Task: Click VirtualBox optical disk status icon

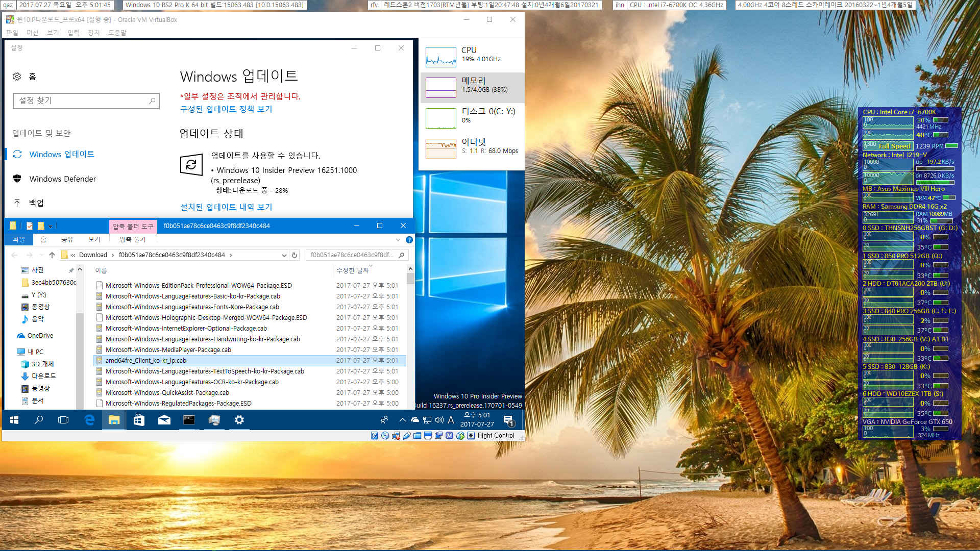Action: [385, 436]
